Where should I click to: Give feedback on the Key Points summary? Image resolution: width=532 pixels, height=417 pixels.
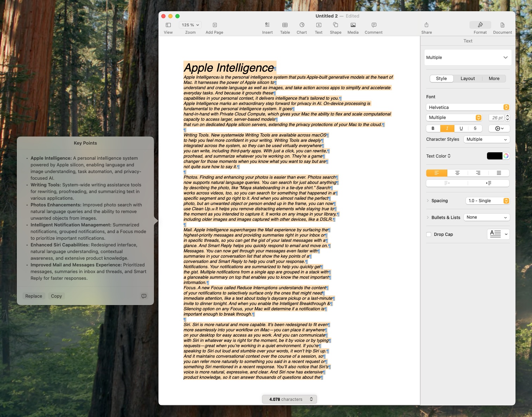pyautogui.click(x=144, y=296)
